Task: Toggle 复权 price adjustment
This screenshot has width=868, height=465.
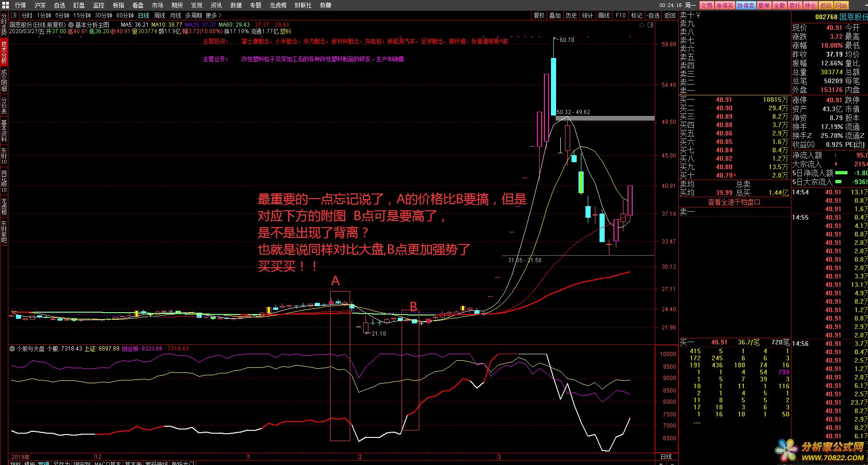Action: (539, 15)
